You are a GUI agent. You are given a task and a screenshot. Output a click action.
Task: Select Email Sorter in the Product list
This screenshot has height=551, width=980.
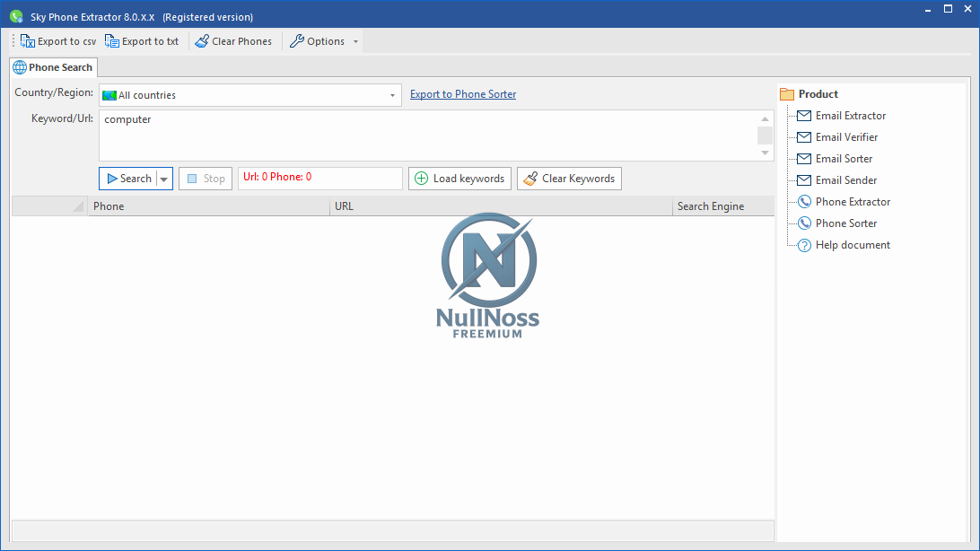pyautogui.click(x=844, y=159)
